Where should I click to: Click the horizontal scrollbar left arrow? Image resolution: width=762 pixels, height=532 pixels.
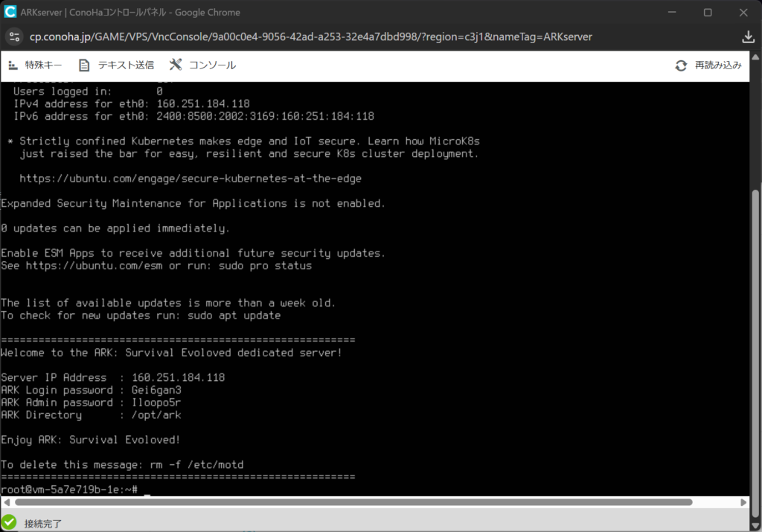(6, 502)
